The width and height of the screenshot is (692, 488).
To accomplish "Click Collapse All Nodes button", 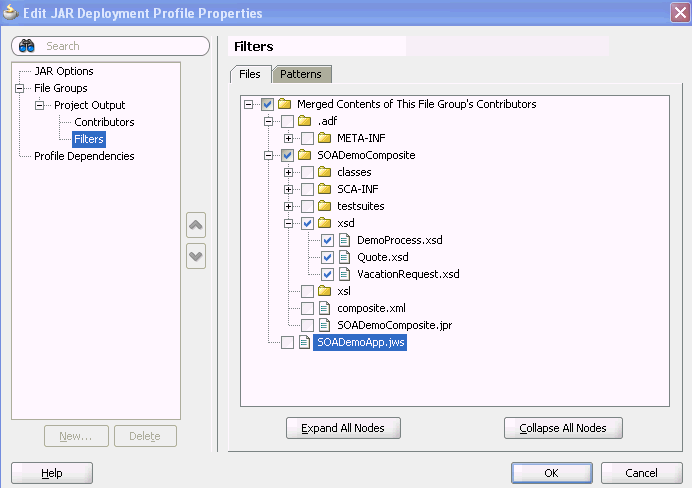I will click(x=563, y=428).
